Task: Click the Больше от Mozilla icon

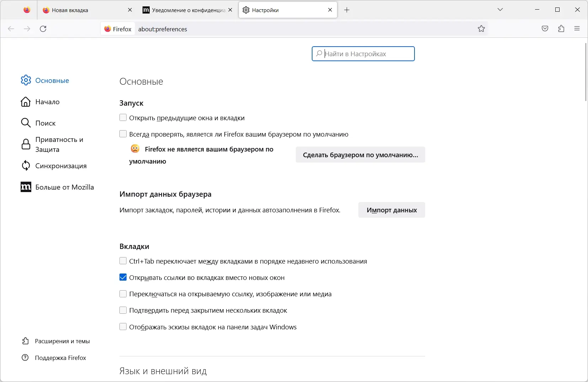Action: (25, 187)
